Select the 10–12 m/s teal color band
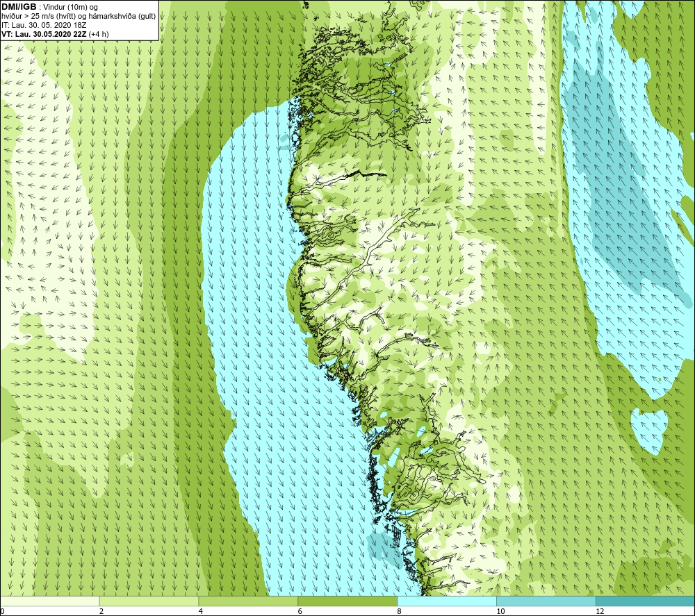Screen dimensions: 695x616 (x=546, y=601)
